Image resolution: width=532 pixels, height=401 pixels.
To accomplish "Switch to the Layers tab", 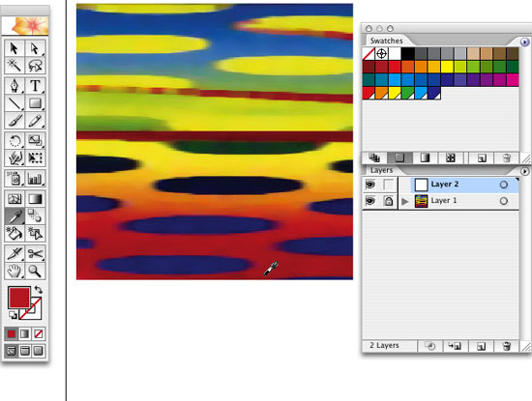I will [382, 170].
